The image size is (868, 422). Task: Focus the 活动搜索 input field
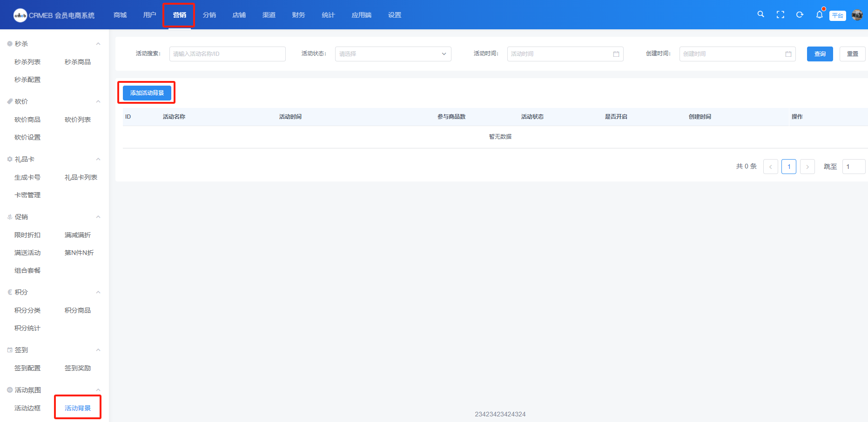[x=227, y=54]
